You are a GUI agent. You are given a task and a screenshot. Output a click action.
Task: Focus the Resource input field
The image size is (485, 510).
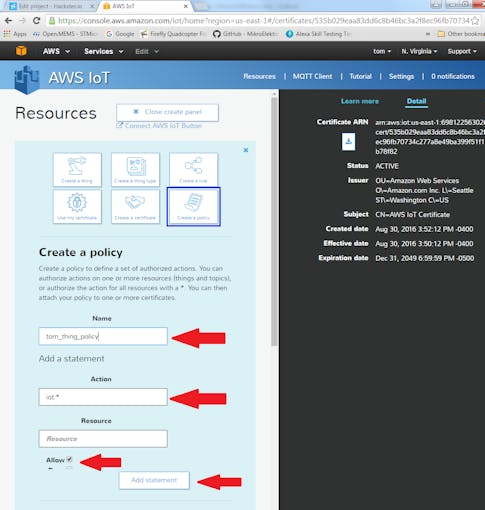[x=103, y=439]
